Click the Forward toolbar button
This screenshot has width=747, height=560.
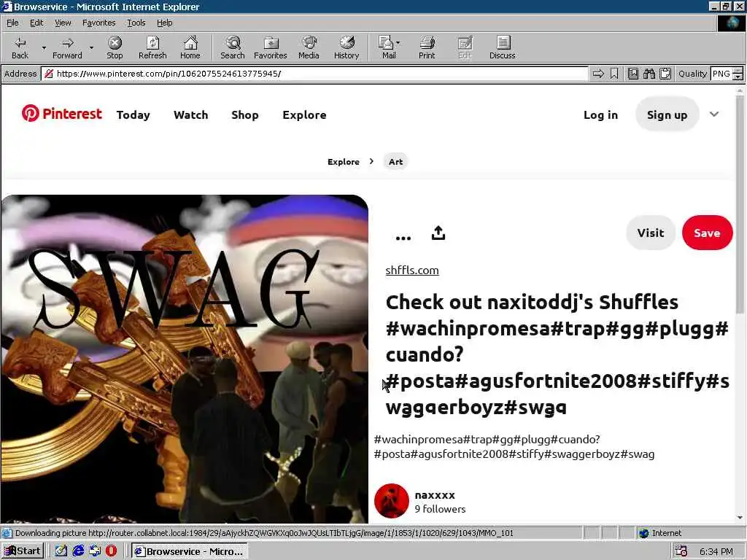click(67, 47)
